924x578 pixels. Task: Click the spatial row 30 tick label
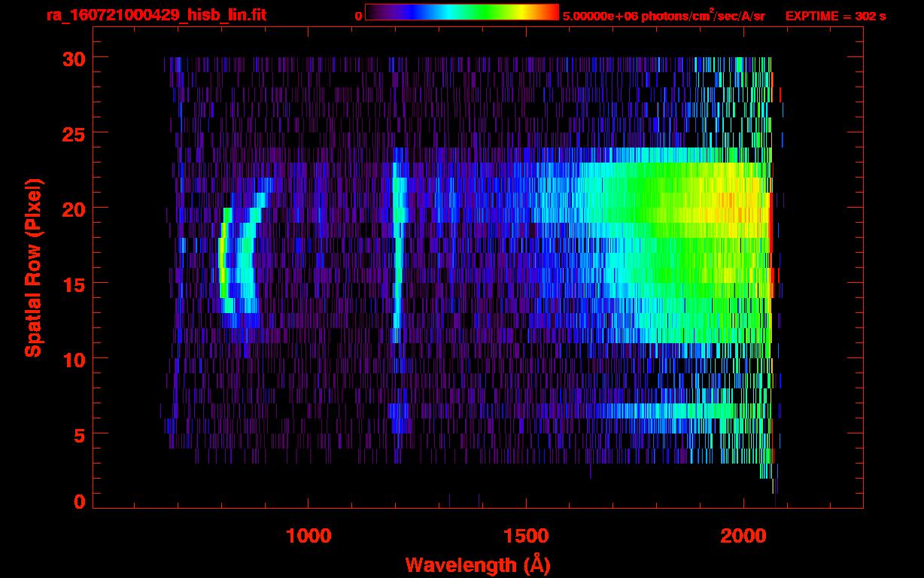74,58
